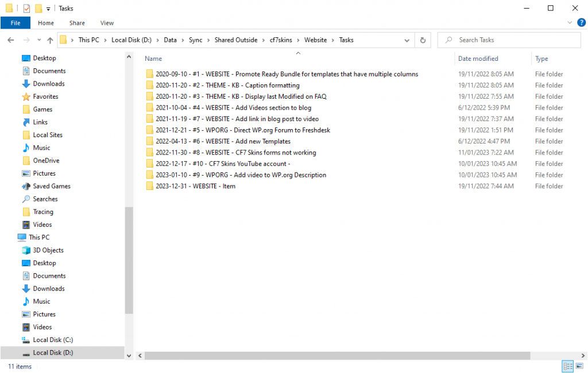Click the Back navigation arrow

click(11, 40)
